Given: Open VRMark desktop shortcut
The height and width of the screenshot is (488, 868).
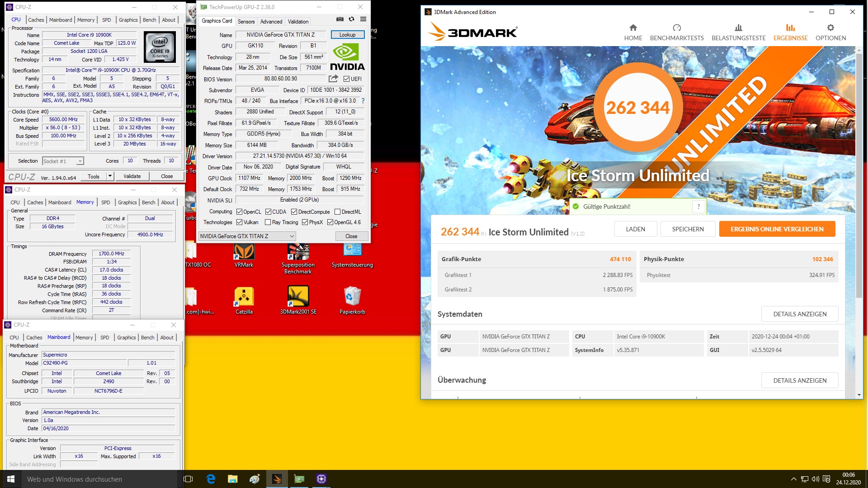Looking at the screenshot, I should pos(244,255).
